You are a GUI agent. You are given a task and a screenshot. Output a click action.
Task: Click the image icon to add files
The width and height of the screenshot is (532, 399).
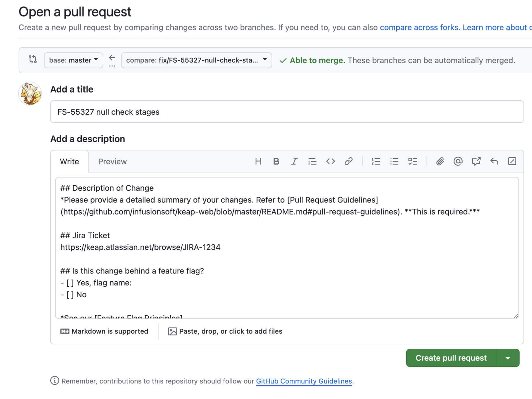pos(173,331)
